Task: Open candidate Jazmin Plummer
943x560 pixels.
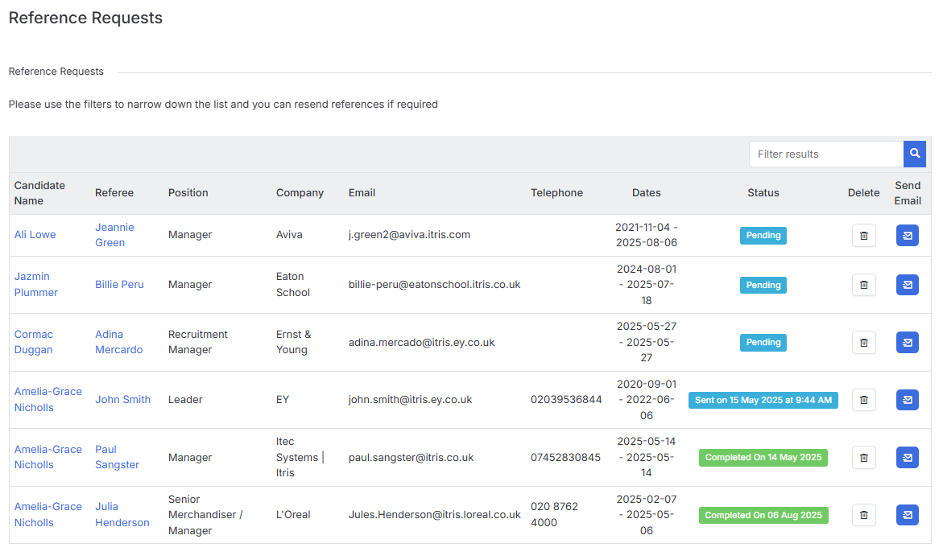Action: (x=36, y=284)
